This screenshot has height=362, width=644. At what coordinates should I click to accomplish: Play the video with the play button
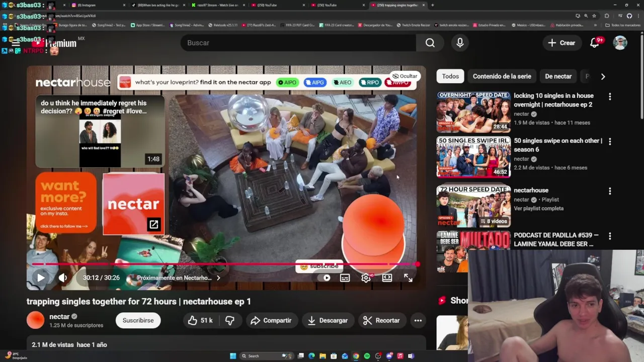[x=41, y=278]
